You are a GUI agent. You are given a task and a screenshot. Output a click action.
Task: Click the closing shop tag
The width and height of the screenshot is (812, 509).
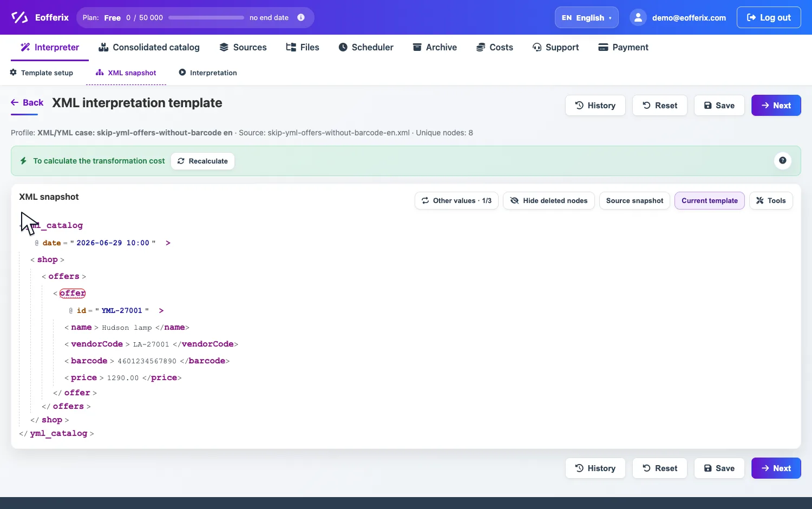point(52,420)
